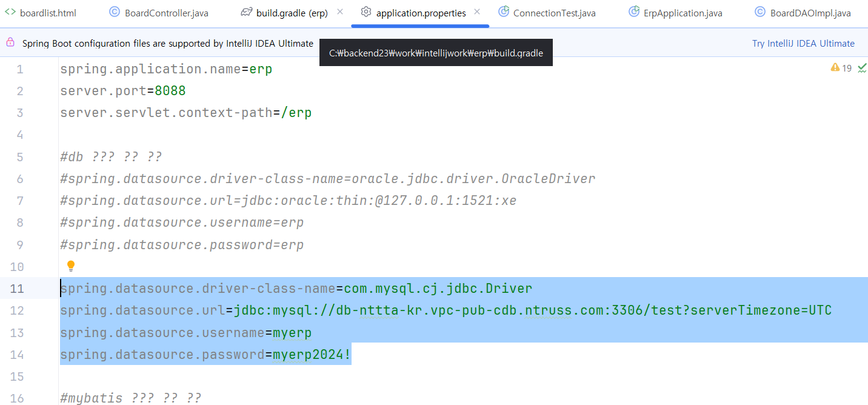Click com.mysql.cj.jdbc.Driver value
This screenshot has height=405, width=868.
438,289
